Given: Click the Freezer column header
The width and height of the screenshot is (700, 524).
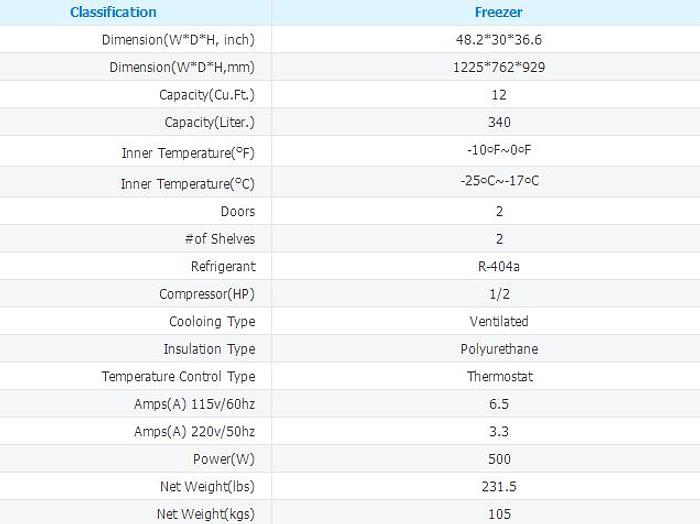Looking at the screenshot, I should click(x=499, y=12).
